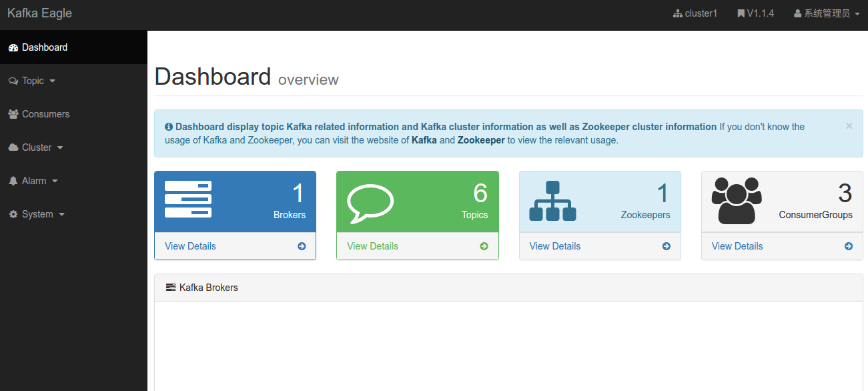The width and height of the screenshot is (868, 391).
Task: Expand the Cluster menu caret
Action: tap(60, 148)
